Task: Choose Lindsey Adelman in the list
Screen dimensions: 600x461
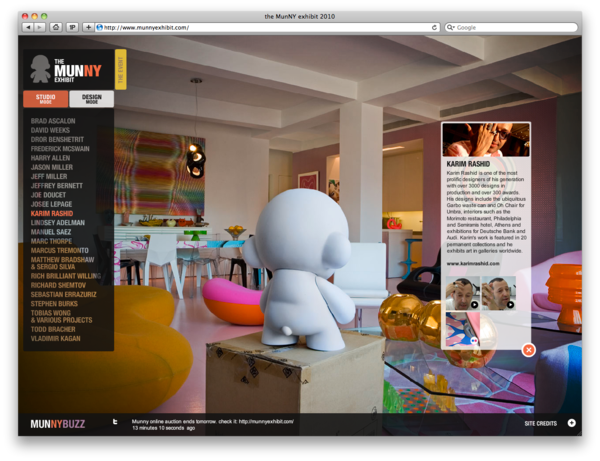Action: [58, 222]
